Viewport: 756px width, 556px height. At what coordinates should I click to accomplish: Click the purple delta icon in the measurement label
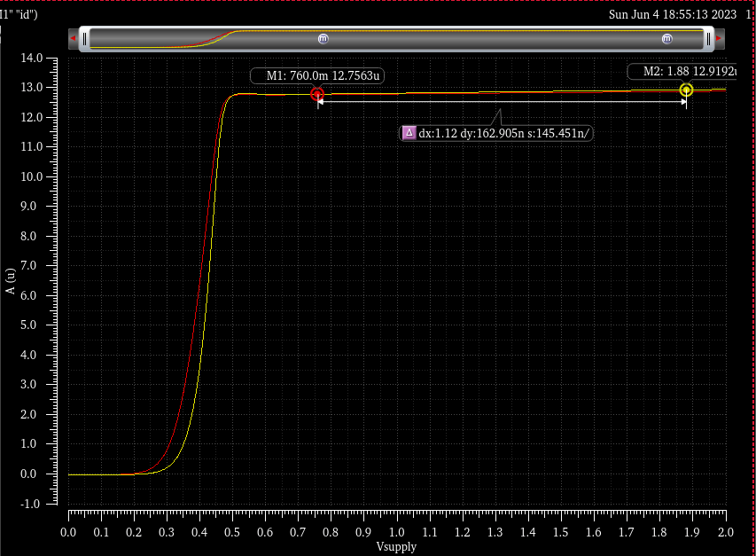pyautogui.click(x=409, y=133)
